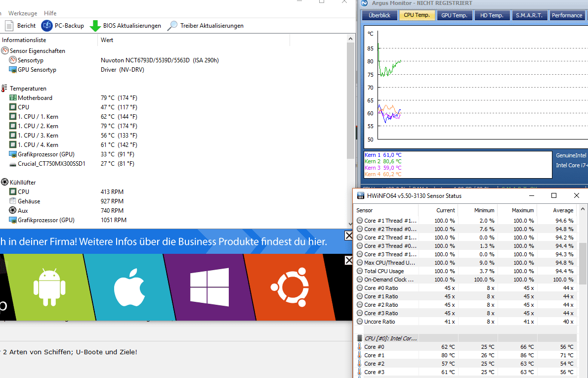Close the colorful platform icons ad
This screenshot has width=588, height=378.
tap(349, 260)
